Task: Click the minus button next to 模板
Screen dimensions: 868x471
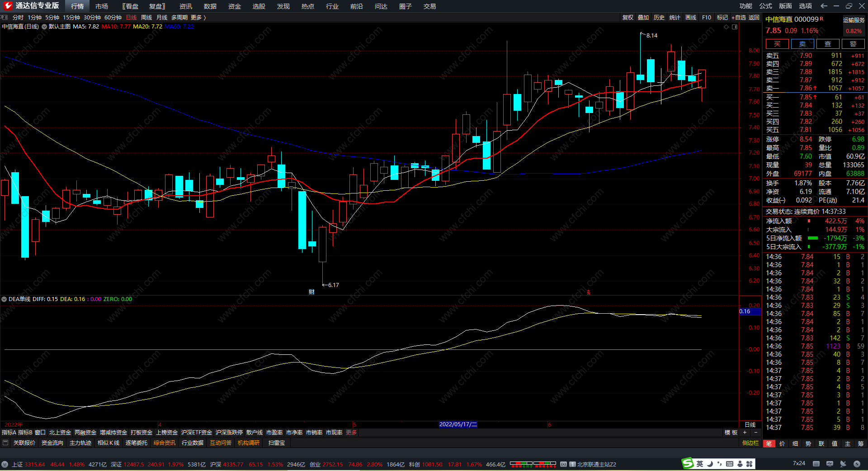Action: 755,433
